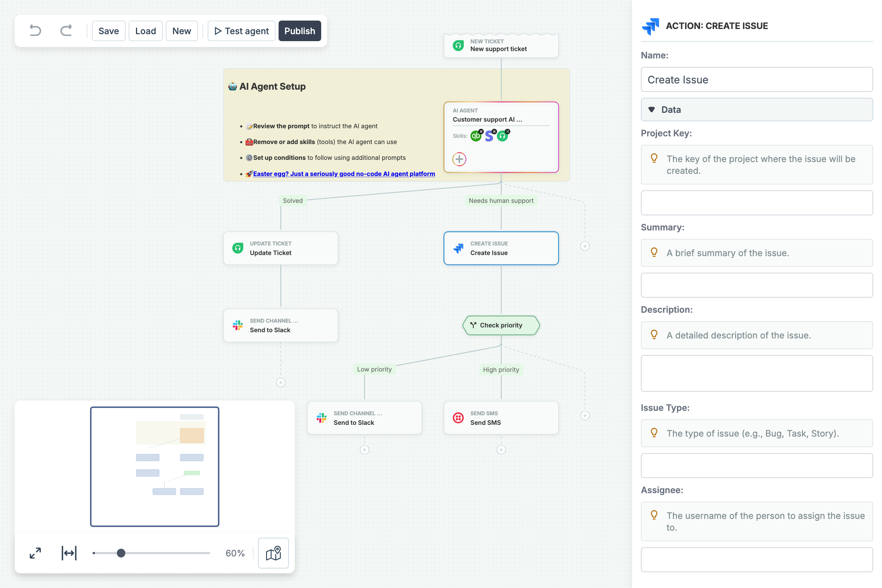Add a skill with the plus button on AI Agent
Viewport: 882px width, 588px height.
tap(459, 159)
